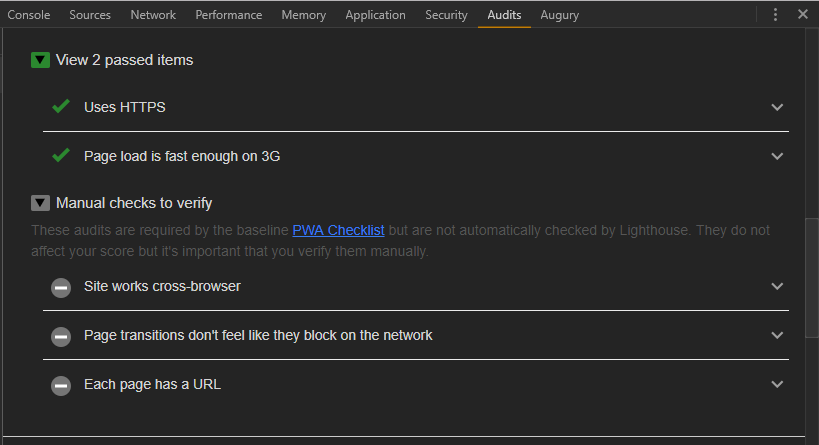The width and height of the screenshot is (819, 445).
Task: Click green checkmark beside Uses HTTPS
Action: point(61,107)
